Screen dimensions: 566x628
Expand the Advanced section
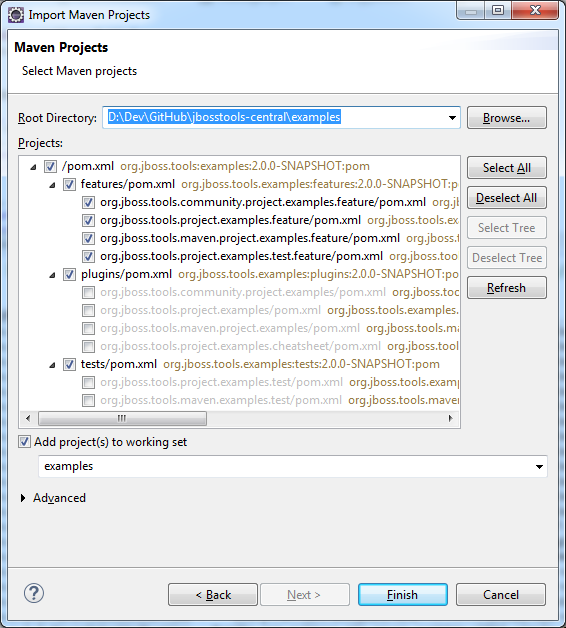[23, 498]
